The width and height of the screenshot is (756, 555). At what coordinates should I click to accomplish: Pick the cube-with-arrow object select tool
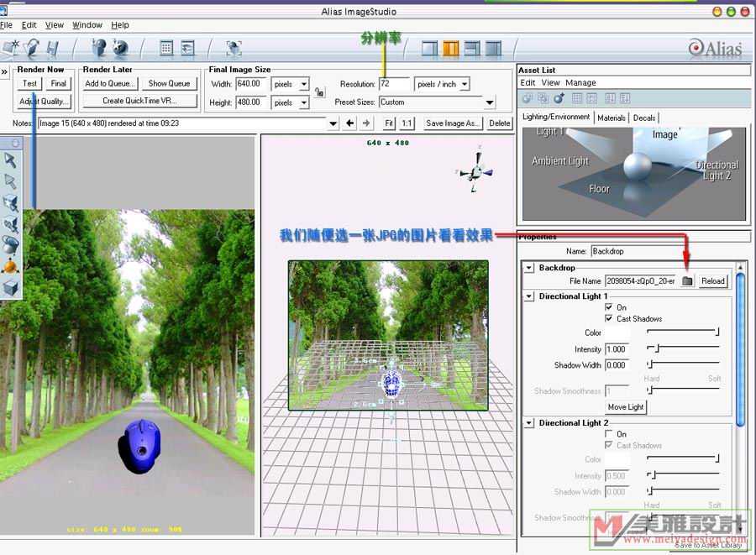tap(10, 203)
